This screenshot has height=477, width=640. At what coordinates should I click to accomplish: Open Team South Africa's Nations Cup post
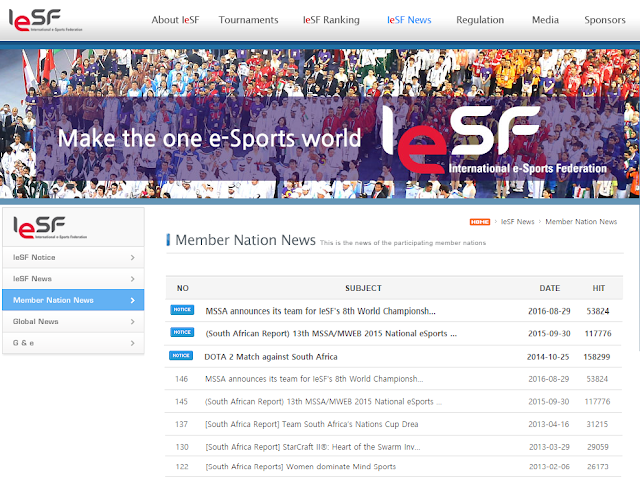tap(311, 424)
